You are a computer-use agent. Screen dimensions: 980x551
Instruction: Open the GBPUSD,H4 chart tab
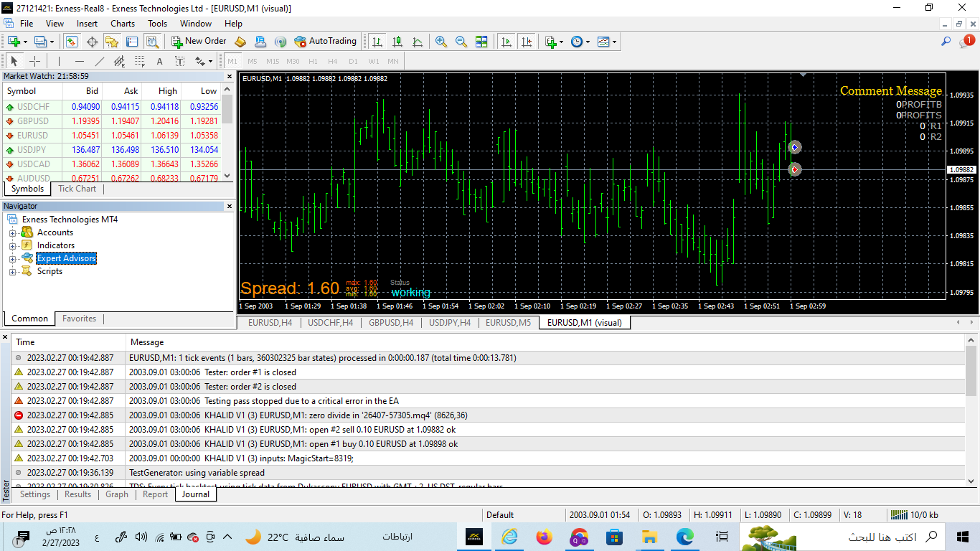pyautogui.click(x=390, y=323)
